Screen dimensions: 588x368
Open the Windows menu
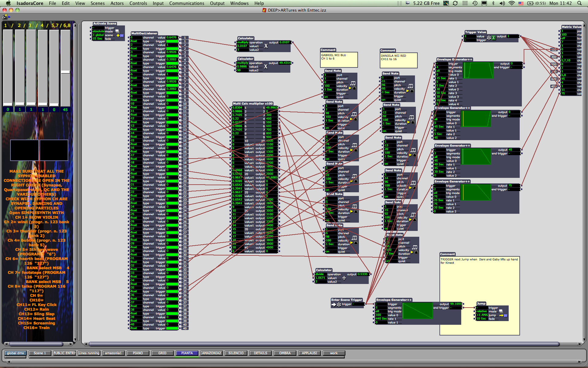[239, 3]
